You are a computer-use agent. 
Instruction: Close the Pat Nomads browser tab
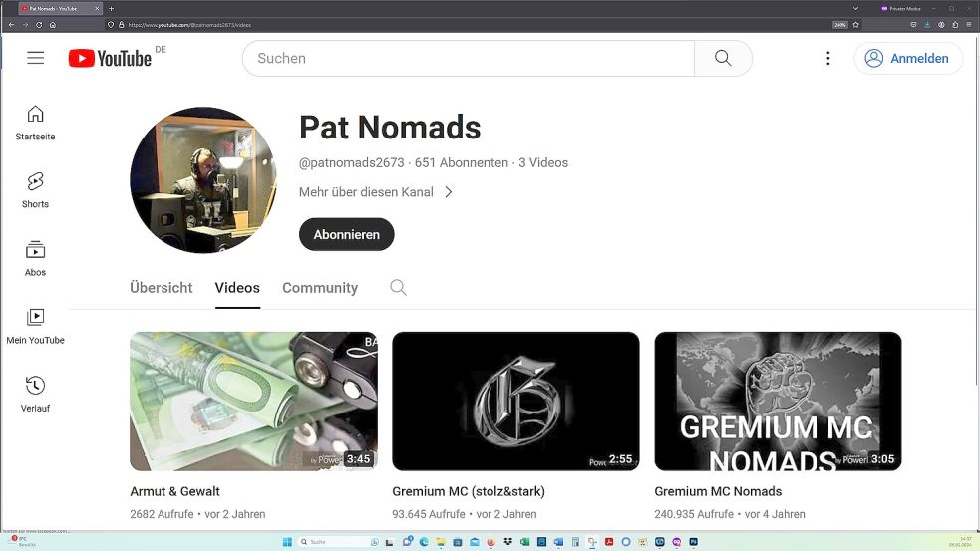pos(97,9)
